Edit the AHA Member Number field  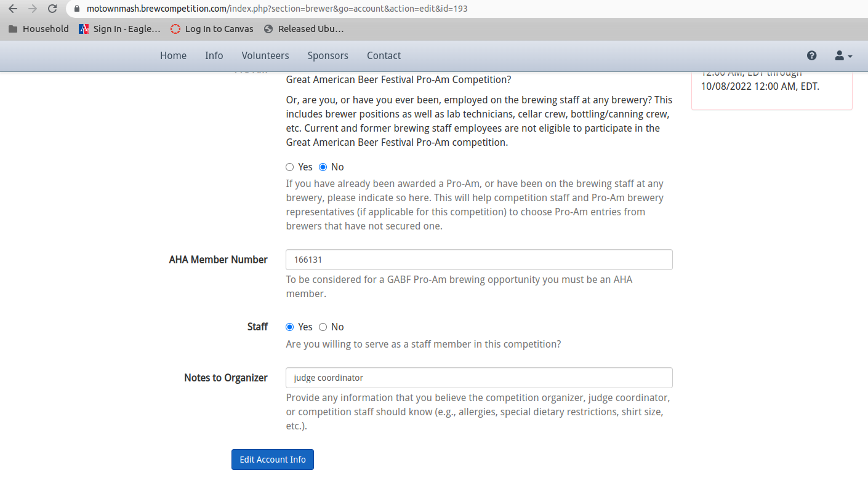click(479, 260)
